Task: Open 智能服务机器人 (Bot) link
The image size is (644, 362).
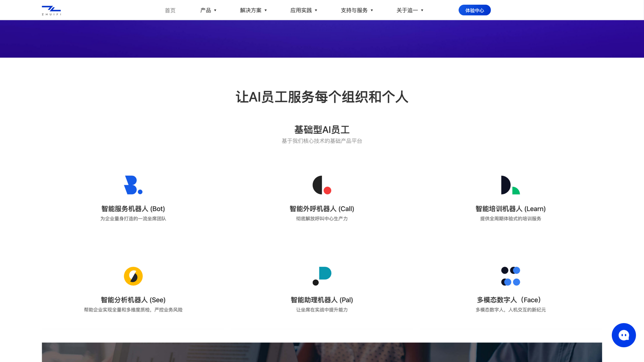Action: [x=133, y=209]
